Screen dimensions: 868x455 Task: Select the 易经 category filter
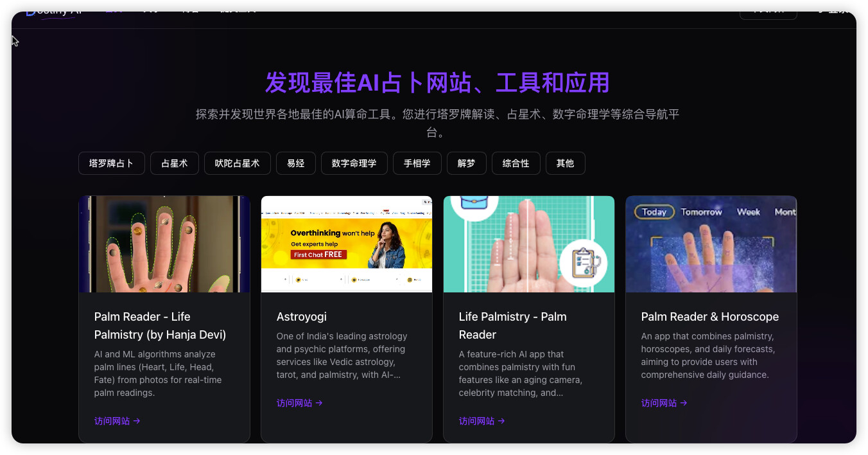click(x=296, y=163)
